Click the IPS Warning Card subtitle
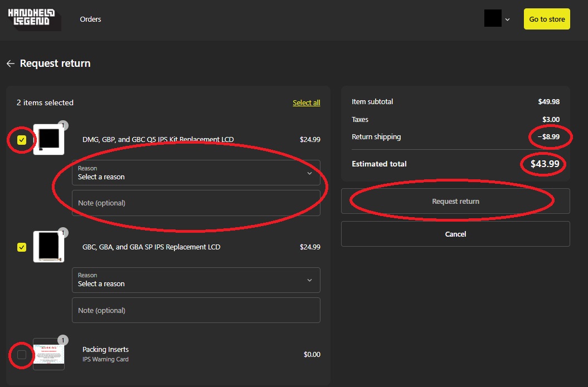Screen dimensions: 588x387 coord(105,359)
